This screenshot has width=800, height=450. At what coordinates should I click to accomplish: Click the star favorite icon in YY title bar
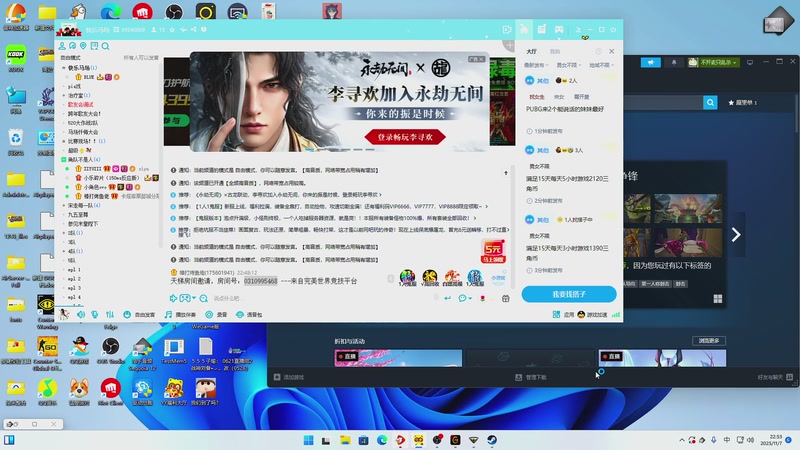pyautogui.click(x=172, y=30)
